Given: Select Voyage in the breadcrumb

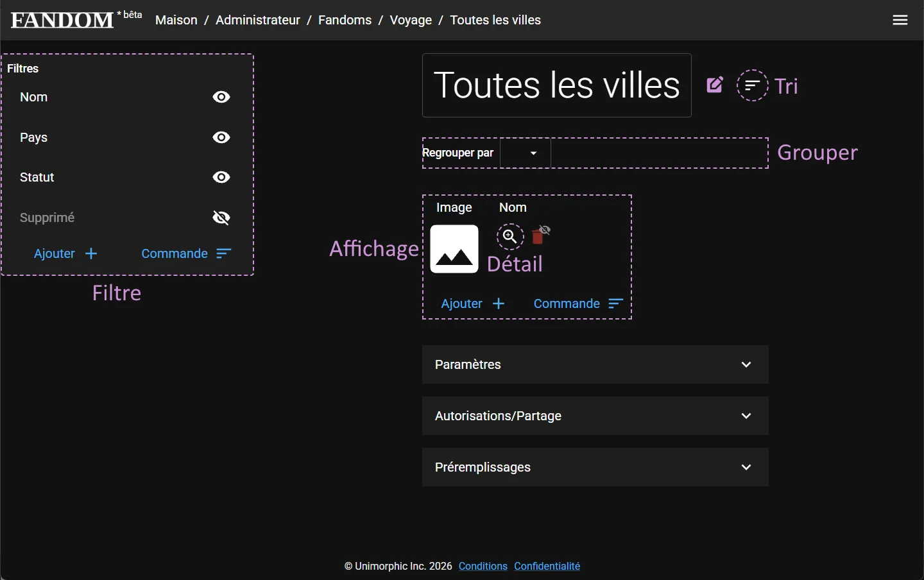Looking at the screenshot, I should [411, 20].
